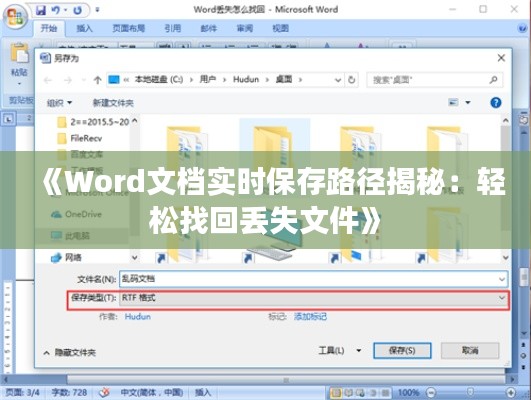Click the Word help icon in ribbon
This screenshot has width=531, height=400.
tap(523, 28)
